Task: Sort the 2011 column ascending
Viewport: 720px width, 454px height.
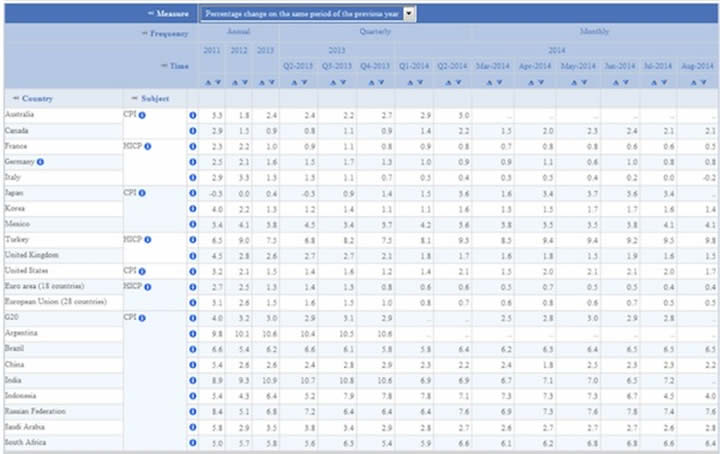Action: tap(208, 83)
